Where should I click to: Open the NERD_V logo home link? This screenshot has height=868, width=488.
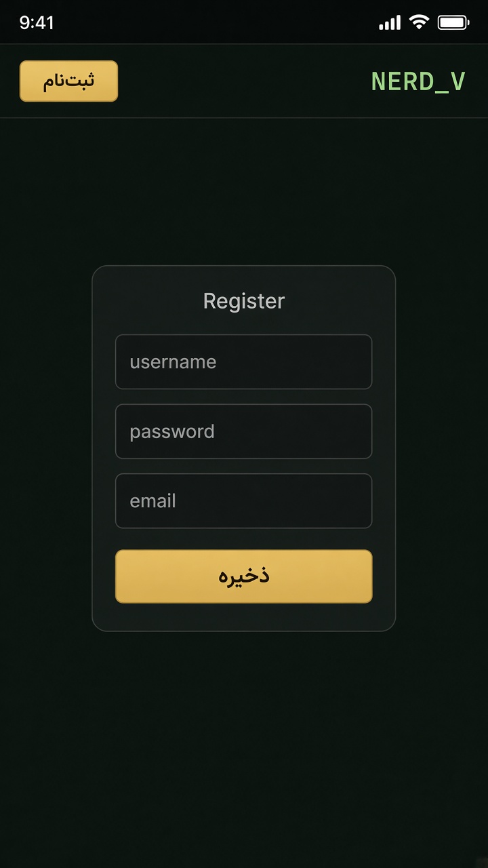418,81
